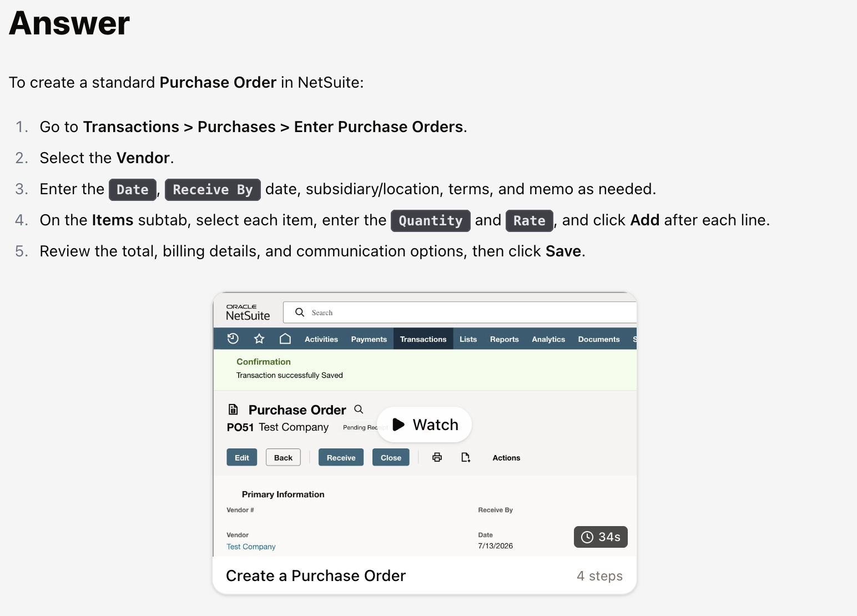Screen dimensions: 857x616
Task: Click the Purchase Order document icon
Action: 233,410
